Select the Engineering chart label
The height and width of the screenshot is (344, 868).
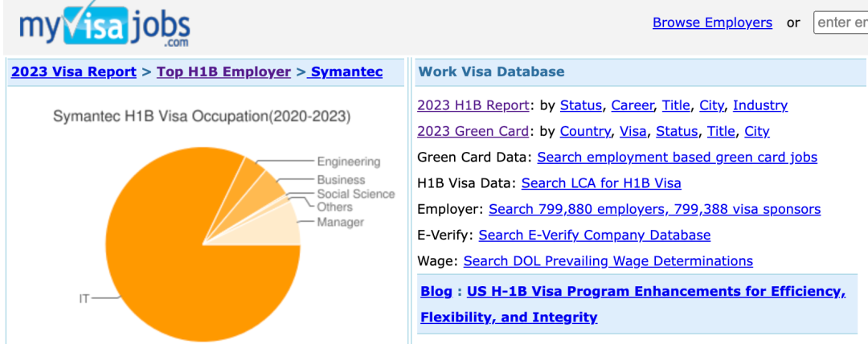click(x=349, y=162)
